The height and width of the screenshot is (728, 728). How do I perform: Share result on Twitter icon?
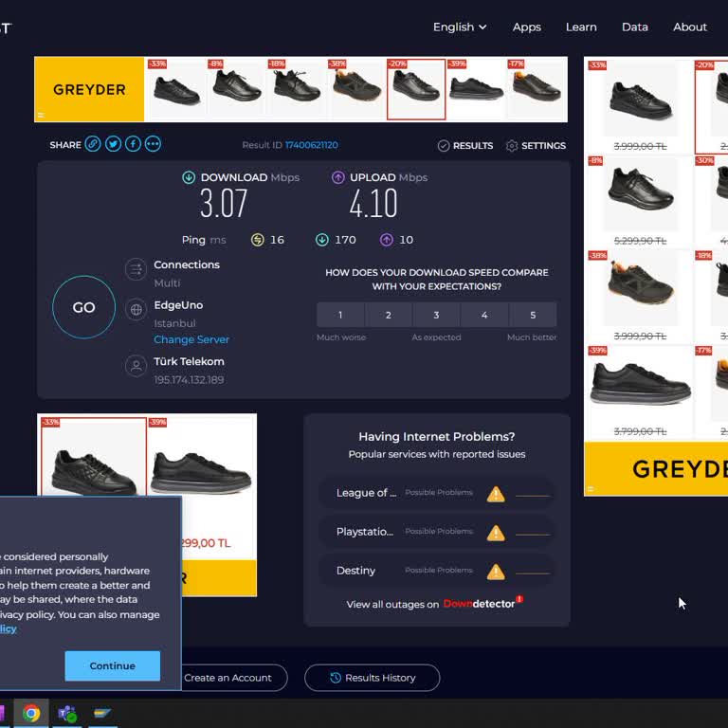click(x=113, y=144)
